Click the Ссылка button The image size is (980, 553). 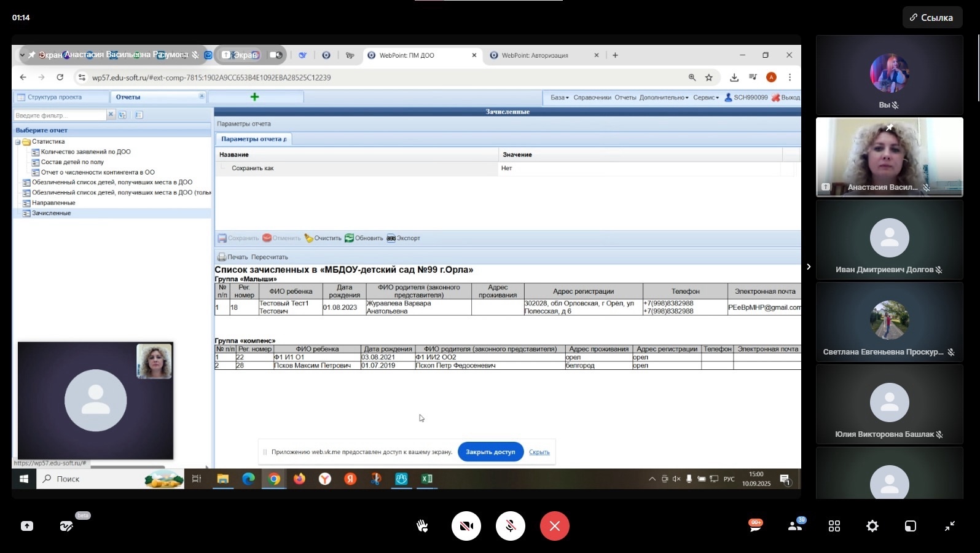(x=931, y=18)
